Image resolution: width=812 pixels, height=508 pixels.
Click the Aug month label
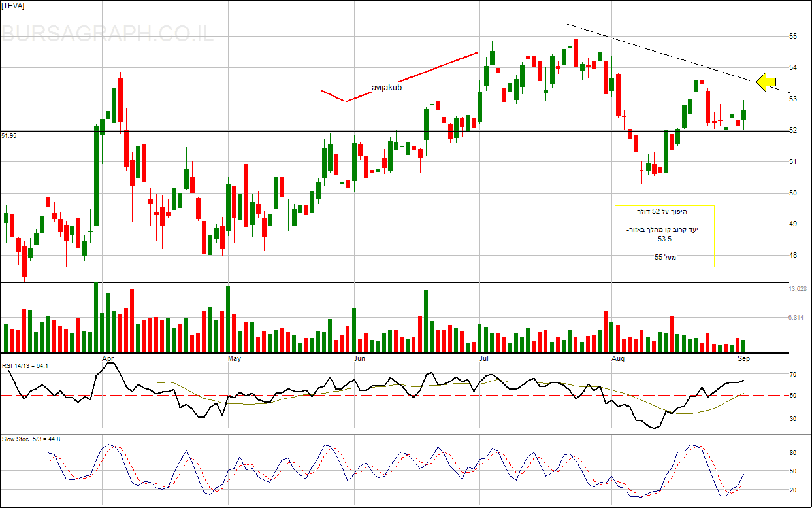(618, 358)
